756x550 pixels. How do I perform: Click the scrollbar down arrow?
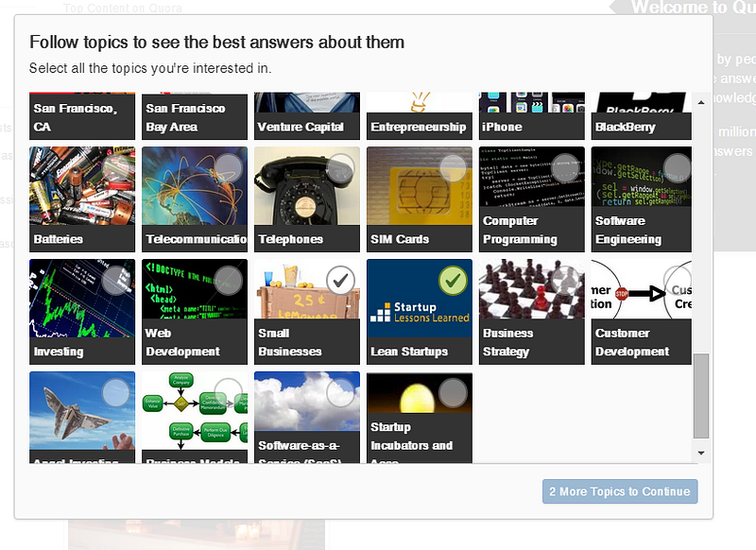701,453
